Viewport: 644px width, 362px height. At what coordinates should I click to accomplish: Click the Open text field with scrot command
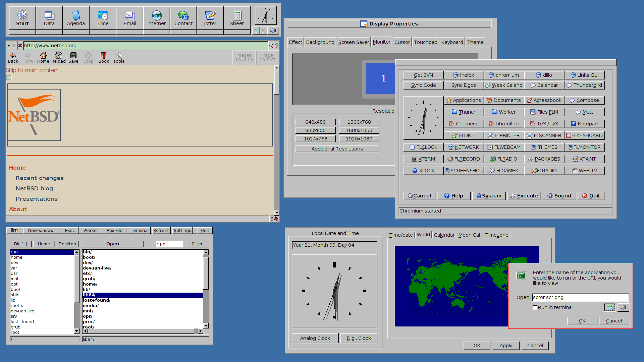580,297
